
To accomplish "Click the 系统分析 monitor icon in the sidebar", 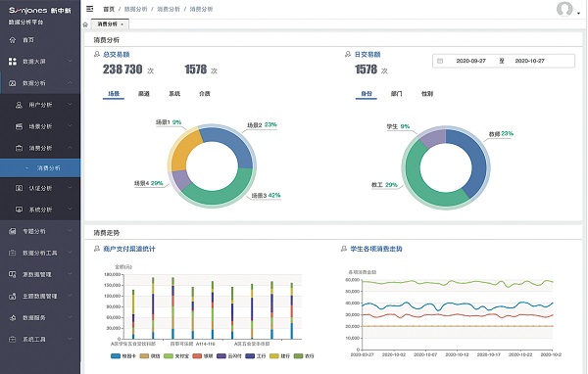I will (19, 210).
